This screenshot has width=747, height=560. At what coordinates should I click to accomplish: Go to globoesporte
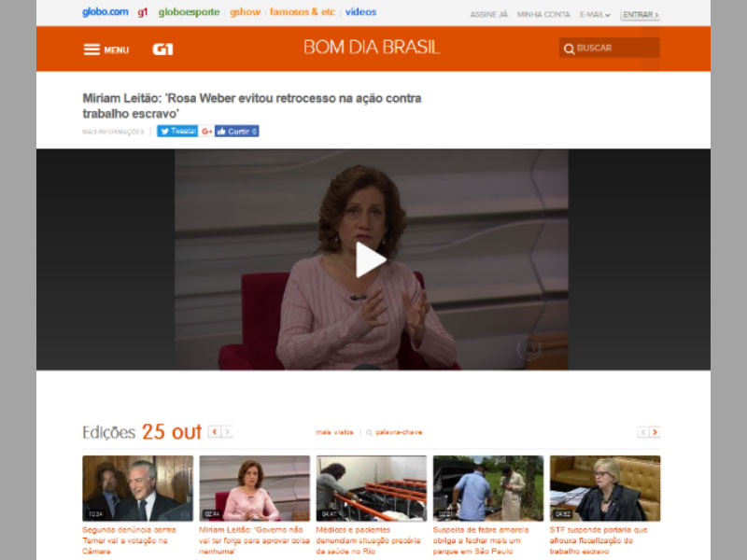point(189,12)
